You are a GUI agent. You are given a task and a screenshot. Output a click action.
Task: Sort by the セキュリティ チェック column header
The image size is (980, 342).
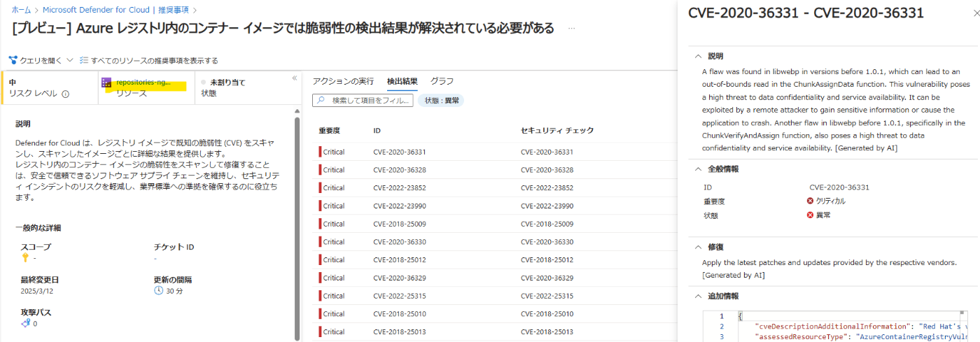pyautogui.click(x=557, y=131)
